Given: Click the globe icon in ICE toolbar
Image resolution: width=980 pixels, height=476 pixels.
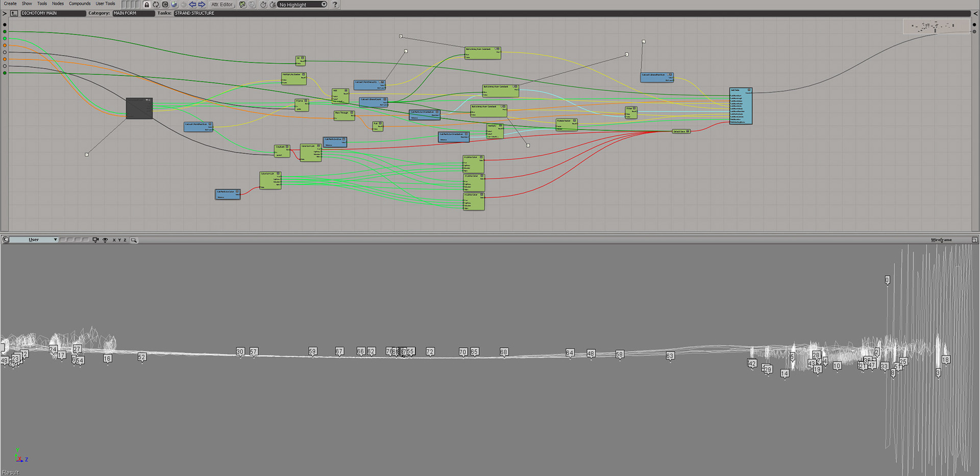Looking at the screenshot, I should coord(174,5).
